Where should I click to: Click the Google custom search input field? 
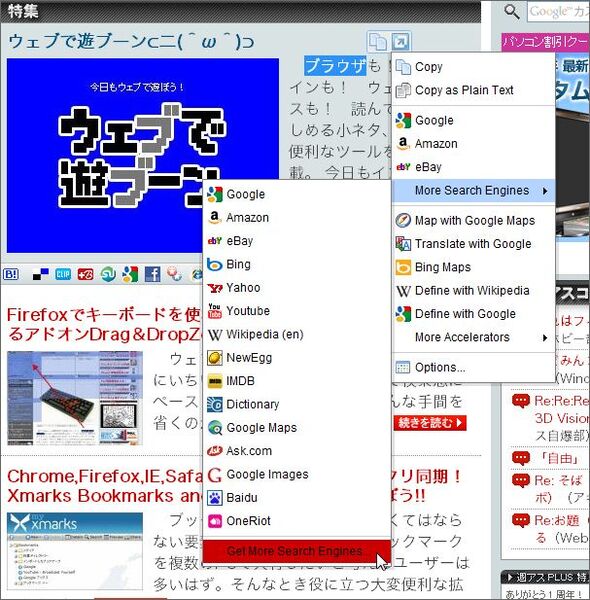click(x=559, y=11)
